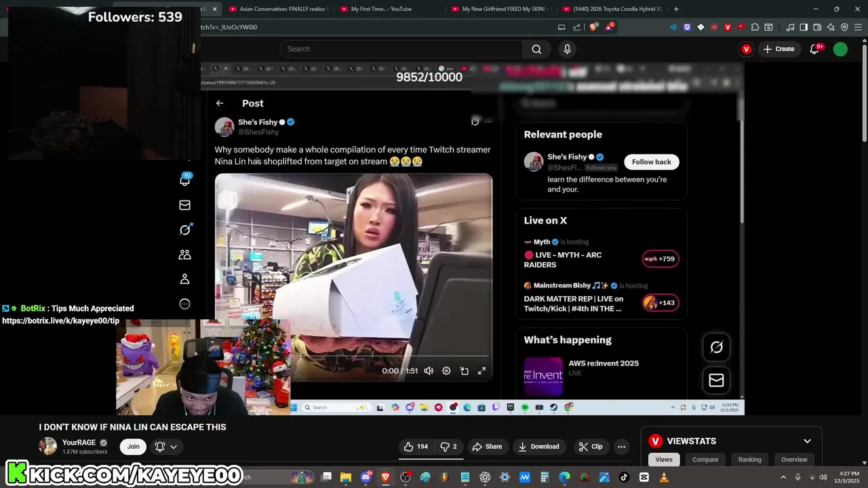Select the Ranking tab in ViewStats

click(749, 460)
